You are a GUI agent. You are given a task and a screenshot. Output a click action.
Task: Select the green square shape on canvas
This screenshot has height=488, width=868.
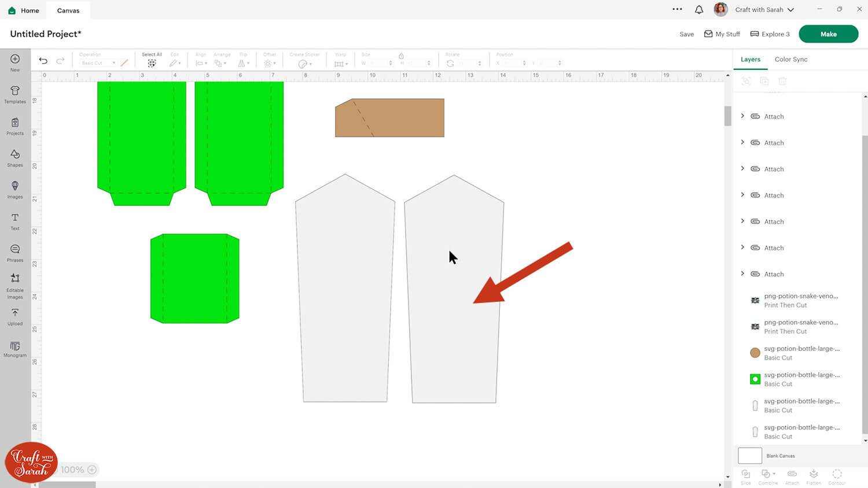tap(195, 279)
